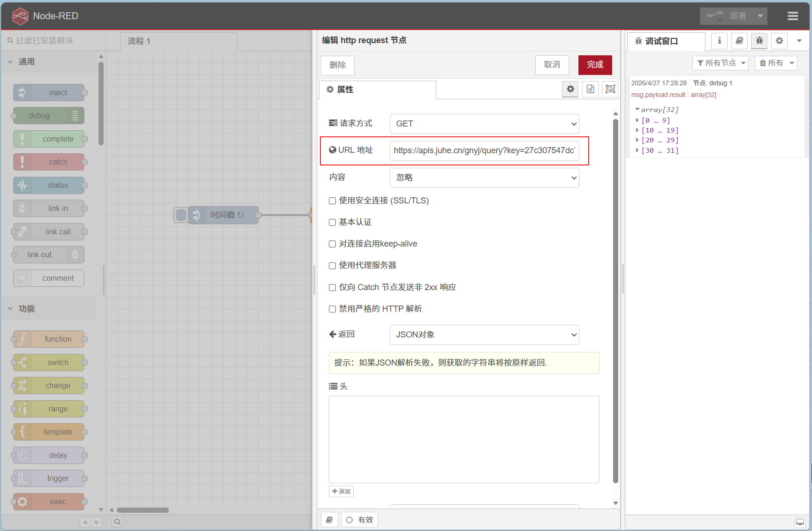Open the node properties gear icon
Screen dimensions: 812x531
coord(570,89)
